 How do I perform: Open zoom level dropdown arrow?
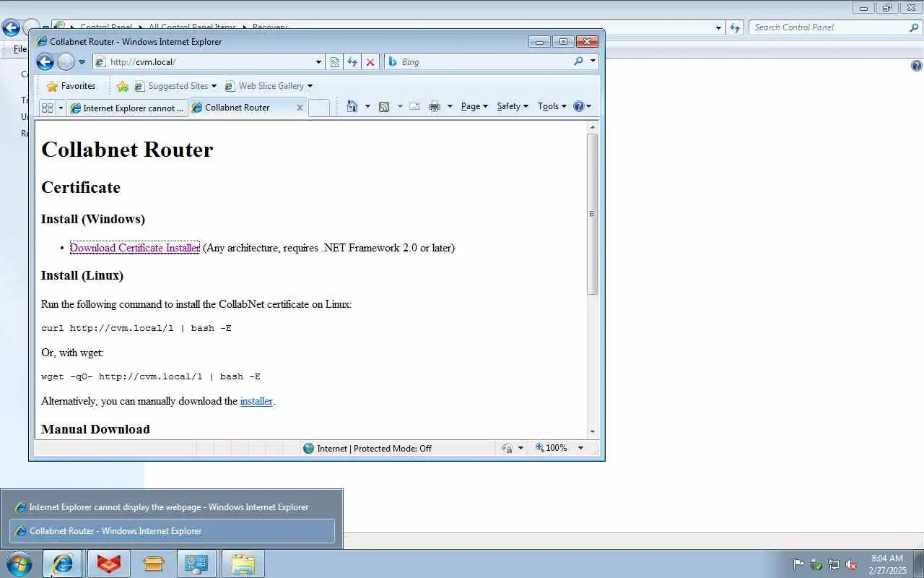click(x=580, y=448)
